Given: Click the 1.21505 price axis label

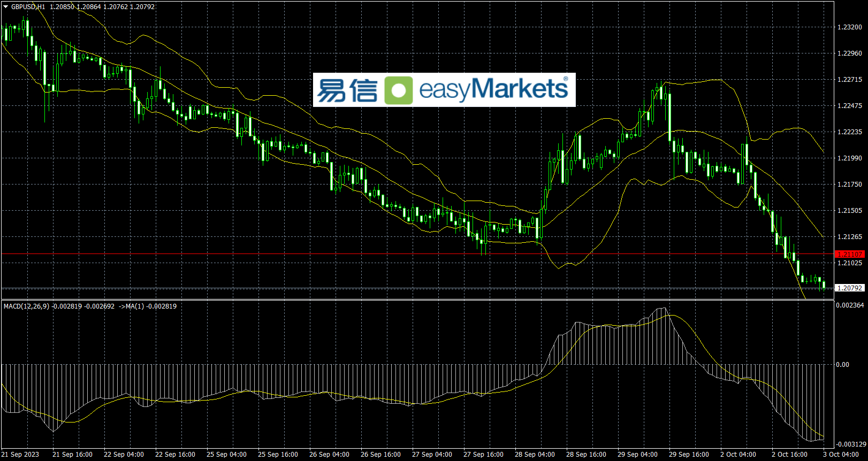Looking at the screenshot, I should coord(850,211).
